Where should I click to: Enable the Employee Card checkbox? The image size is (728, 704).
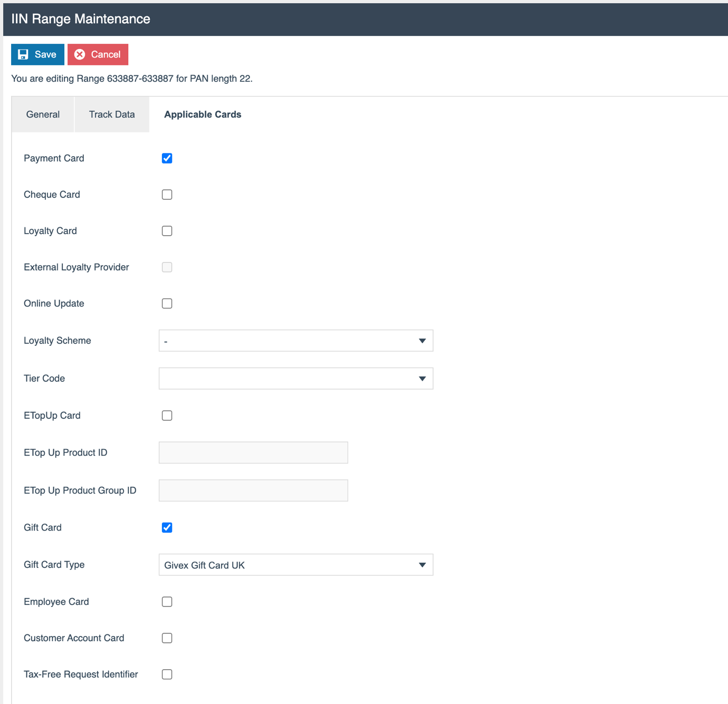coord(167,601)
